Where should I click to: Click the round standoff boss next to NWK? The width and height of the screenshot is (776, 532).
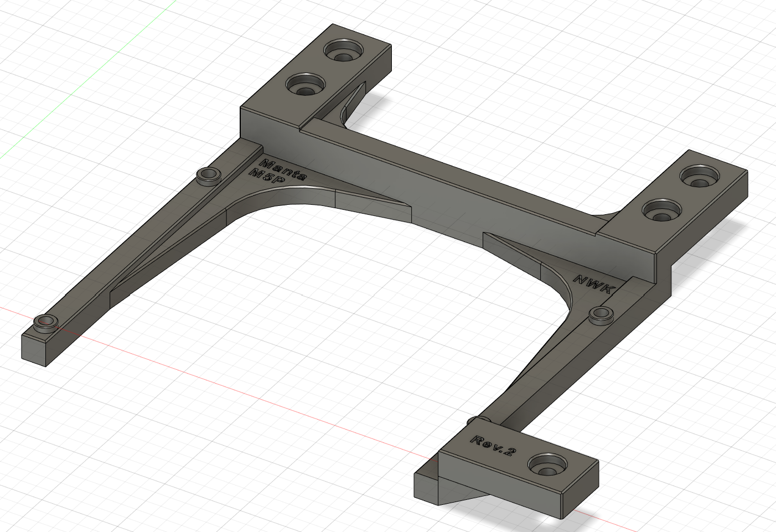601,316
